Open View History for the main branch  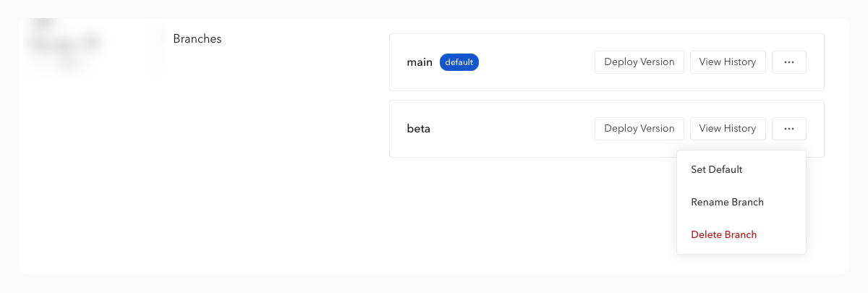[x=727, y=62]
